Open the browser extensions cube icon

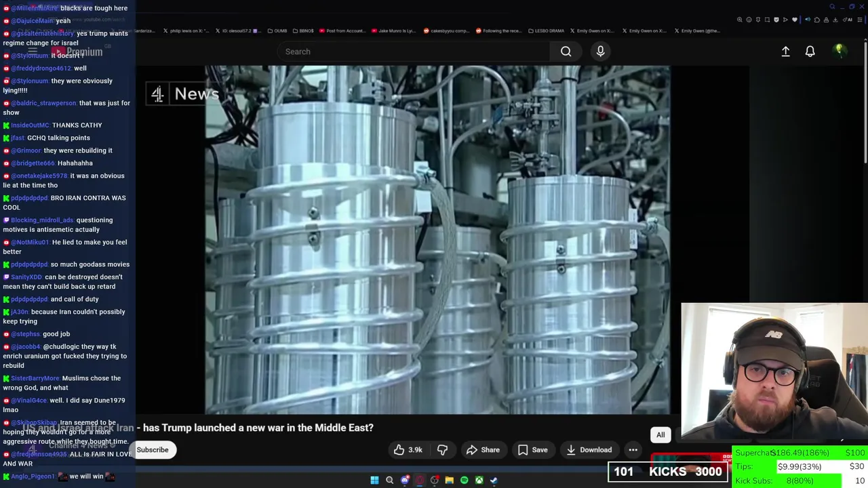tap(817, 20)
